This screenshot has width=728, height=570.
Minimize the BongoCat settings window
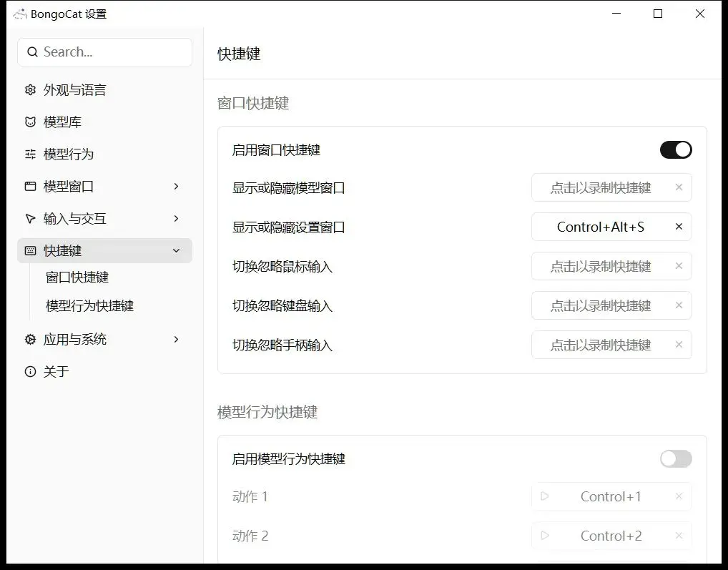pos(616,14)
